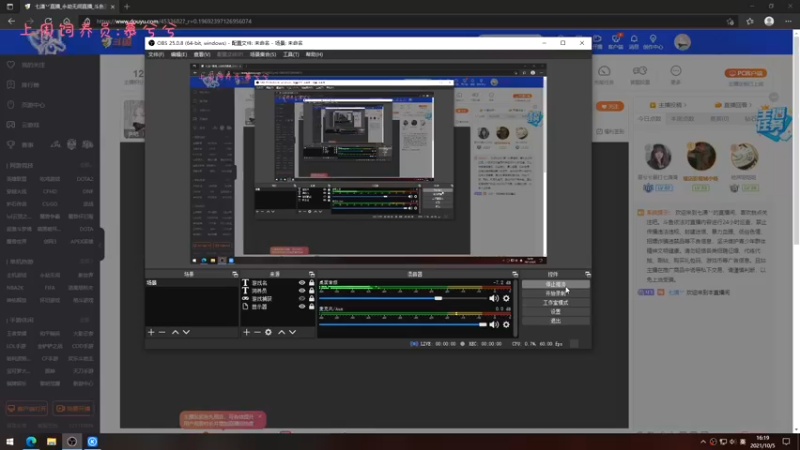Remove selected source with minus icon

pyautogui.click(x=257, y=332)
